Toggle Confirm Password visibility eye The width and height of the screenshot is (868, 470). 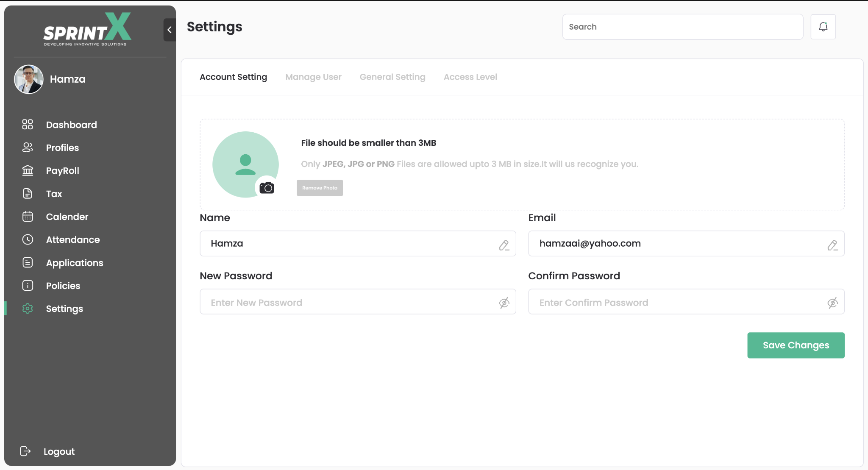click(832, 303)
